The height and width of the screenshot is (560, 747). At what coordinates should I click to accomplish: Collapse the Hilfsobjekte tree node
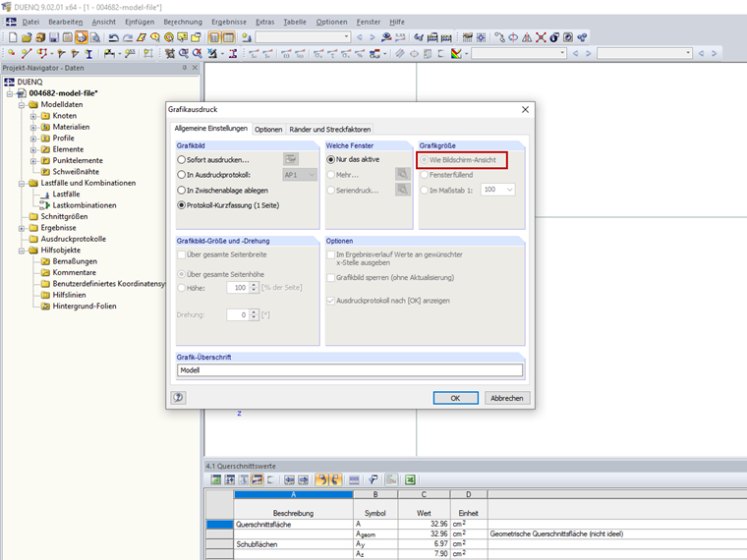pos(22,251)
